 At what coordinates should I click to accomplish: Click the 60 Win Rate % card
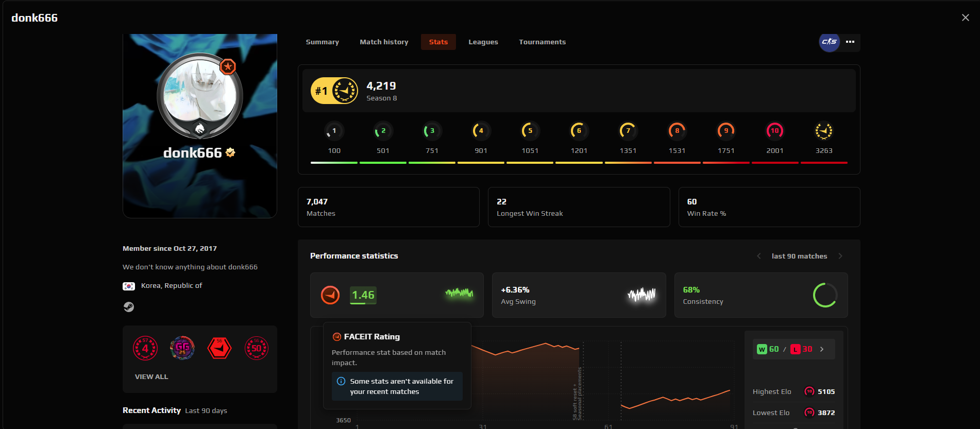pos(769,207)
